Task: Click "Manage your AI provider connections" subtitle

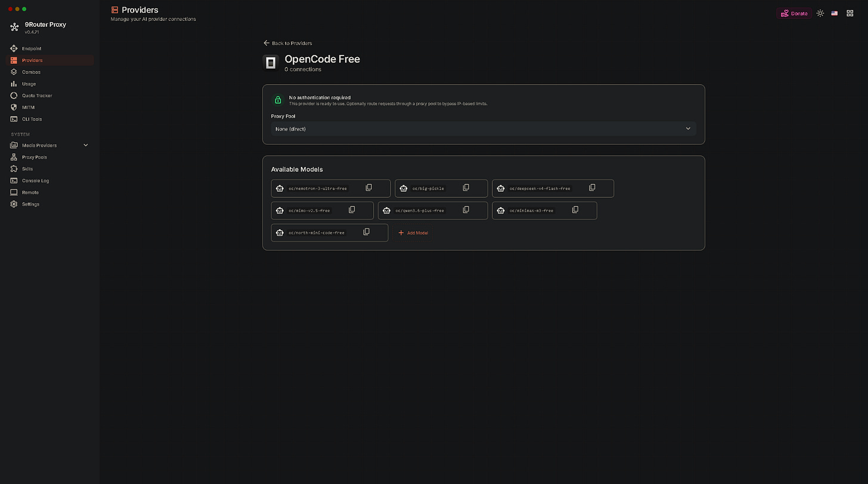Action: (x=153, y=19)
